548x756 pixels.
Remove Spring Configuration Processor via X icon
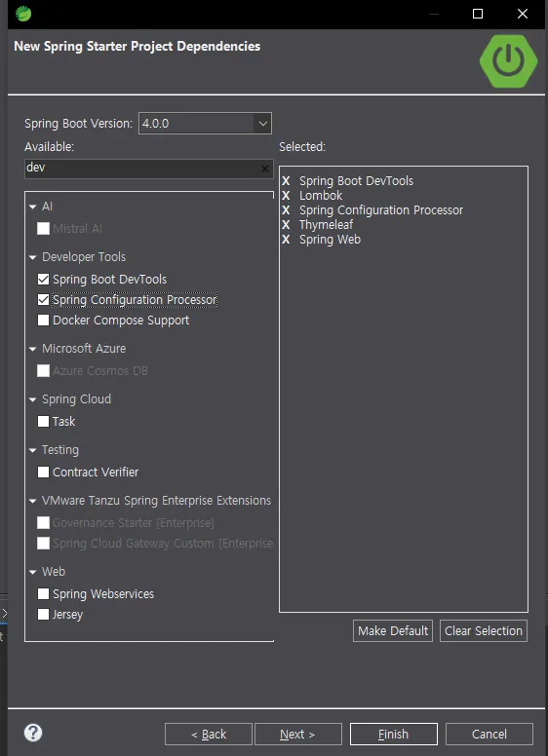pos(286,210)
